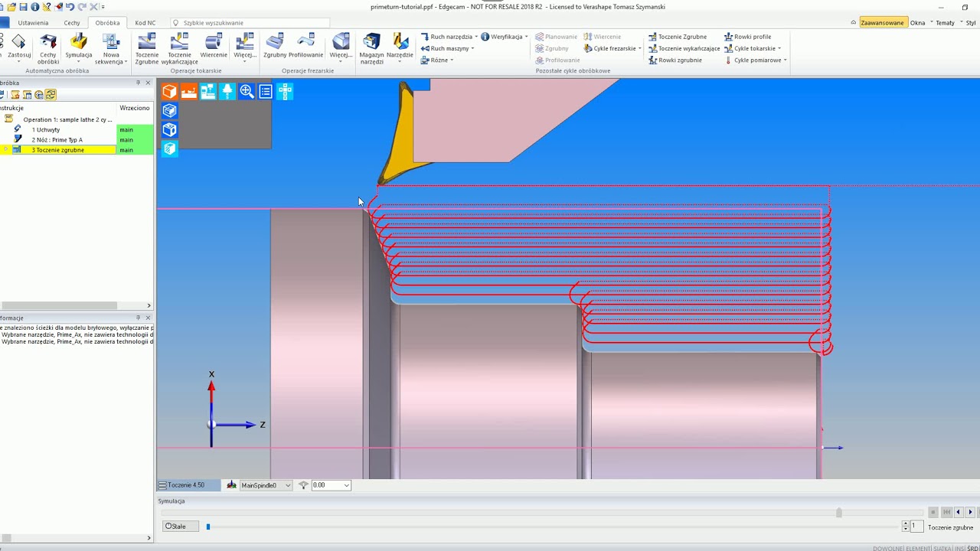
Task: Click the instruction list horizontal scrollbar
Action: click(x=59, y=305)
